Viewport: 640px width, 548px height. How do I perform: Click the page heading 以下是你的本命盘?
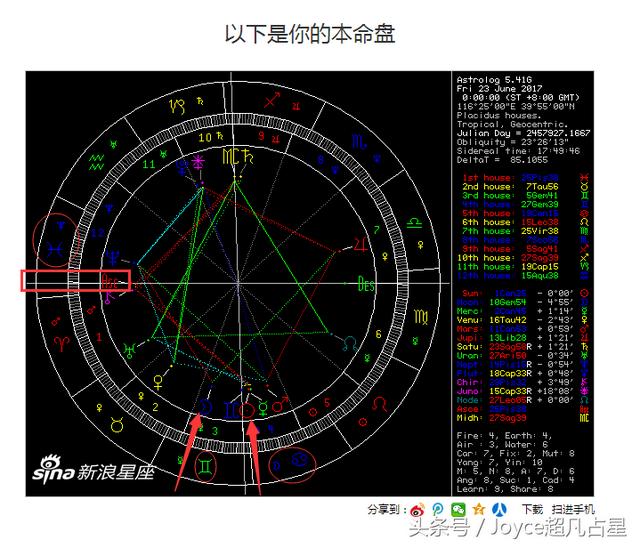tap(309, 34)
